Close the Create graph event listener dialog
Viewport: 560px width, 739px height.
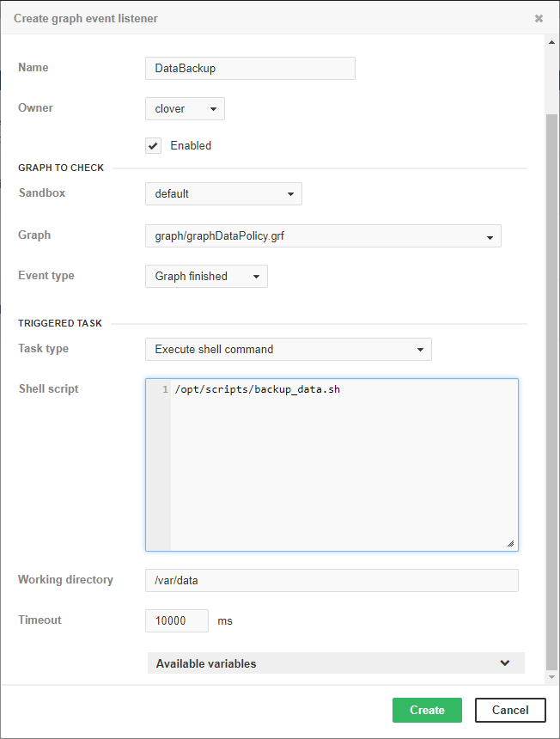(x=539, y=18)
